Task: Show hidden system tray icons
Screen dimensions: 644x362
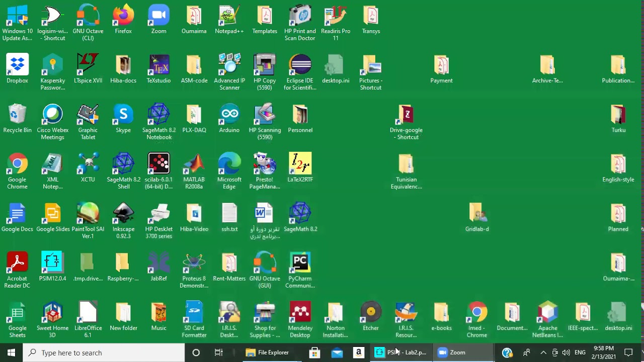Action: (543, 352)
